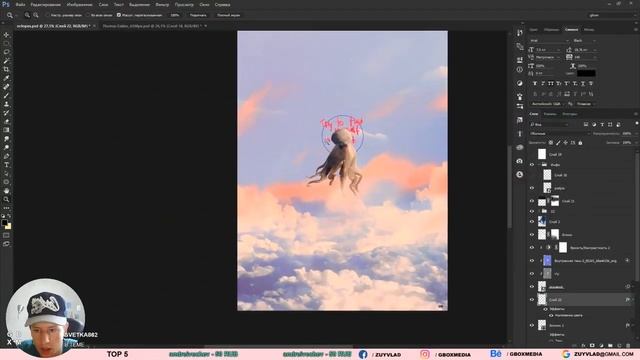Select the Gradient tool
The height and width of the screenshot is (360, 640).
[x=6, y=130]
